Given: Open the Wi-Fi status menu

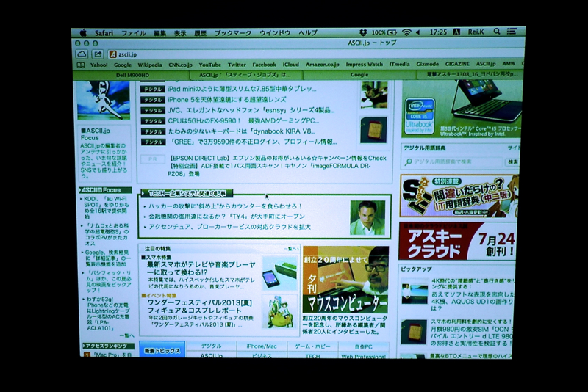Looking at the screenshot, I should tap(406, 32).
